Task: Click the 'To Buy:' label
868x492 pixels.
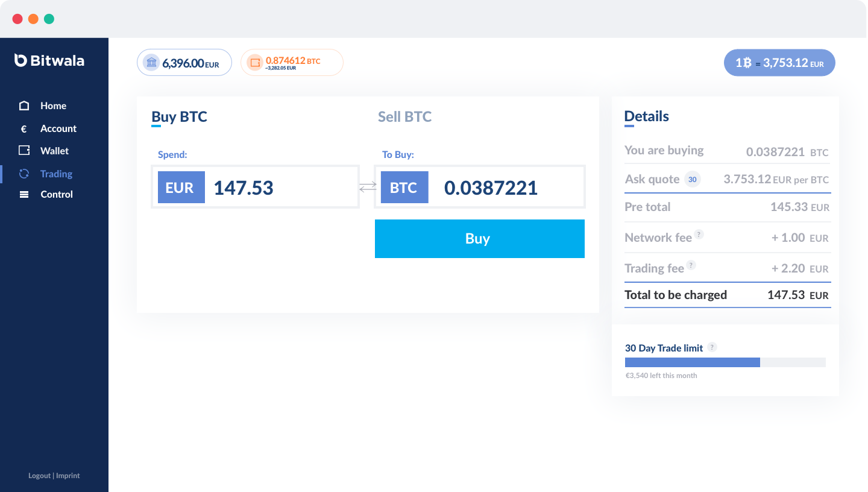Action: 398,154
